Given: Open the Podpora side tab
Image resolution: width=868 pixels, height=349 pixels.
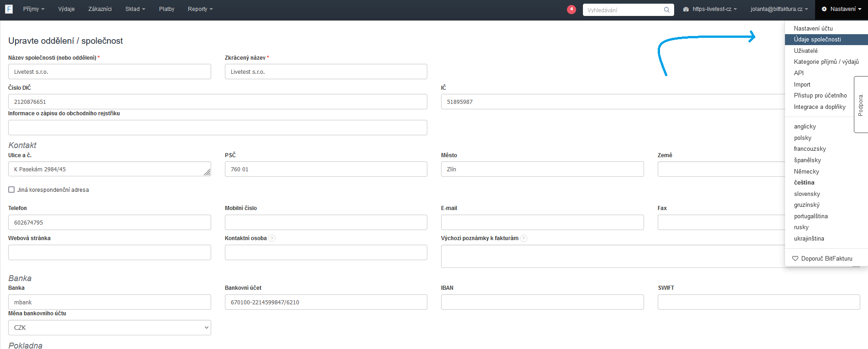Looking at the screenshot, I should pos(861,104).
